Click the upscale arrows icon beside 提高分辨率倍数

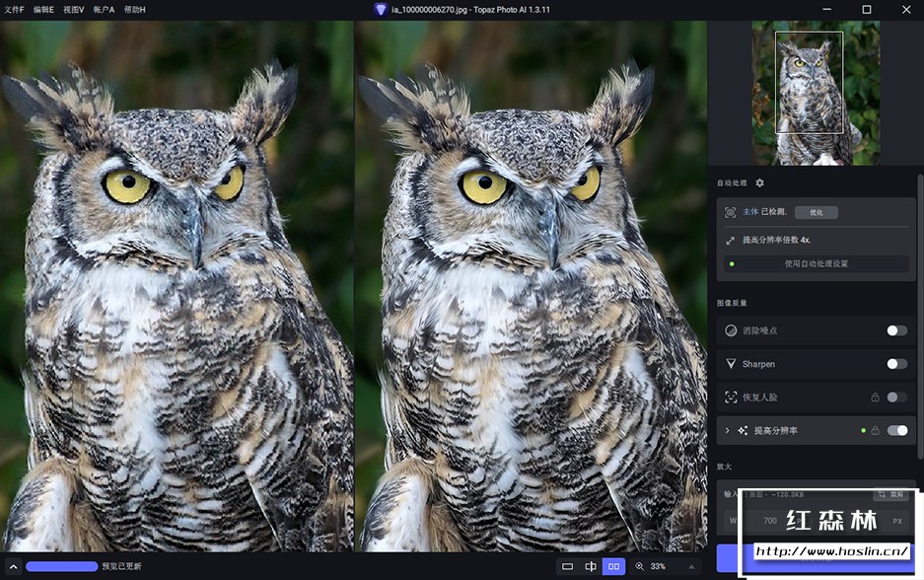(x=730, y=240)
